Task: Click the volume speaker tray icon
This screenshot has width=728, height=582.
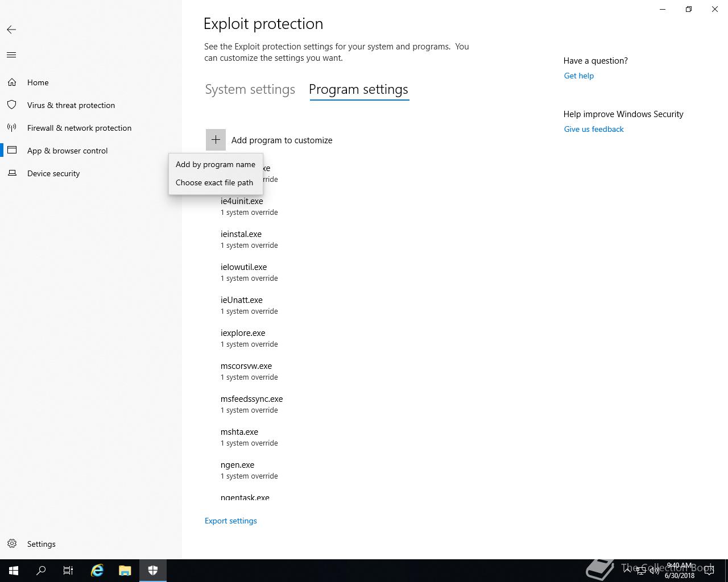Action: [x=654, y=571]
